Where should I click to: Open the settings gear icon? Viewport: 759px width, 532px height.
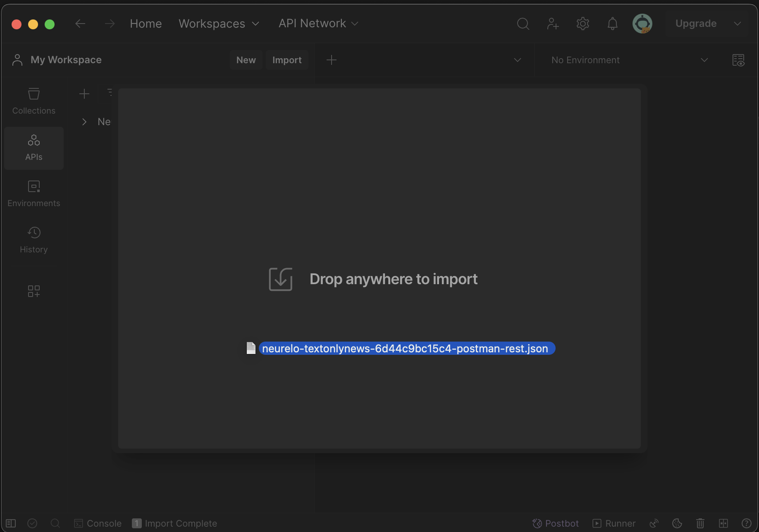point(582,24)
